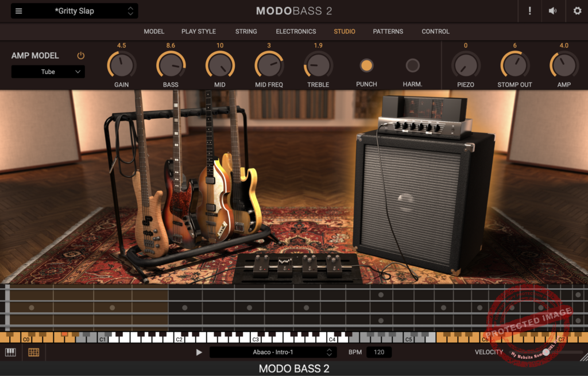
Task: Toggle the Amp Model power button
Action: tap(80, 56)
